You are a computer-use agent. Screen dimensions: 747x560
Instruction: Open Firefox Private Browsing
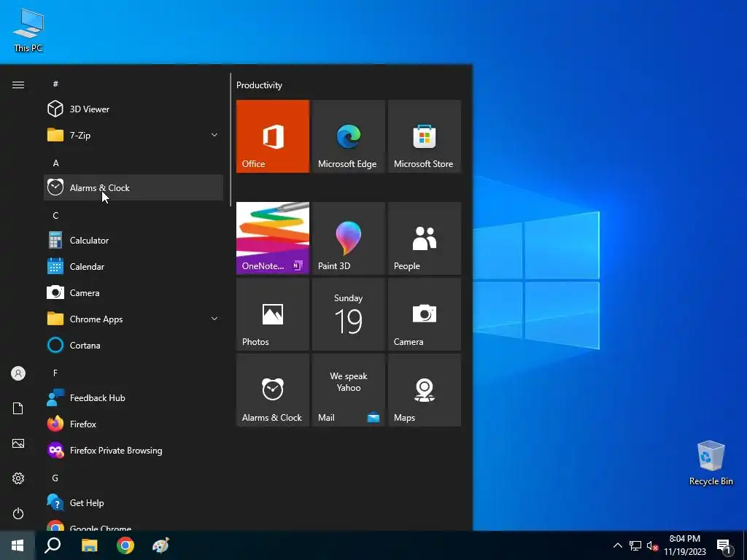[133, 451]
